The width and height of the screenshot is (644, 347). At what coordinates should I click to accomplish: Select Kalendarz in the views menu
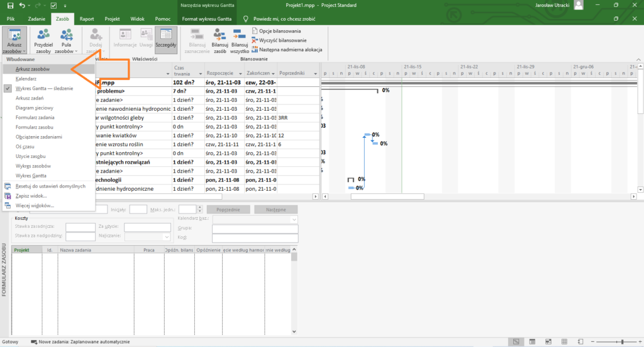point(26,79)
